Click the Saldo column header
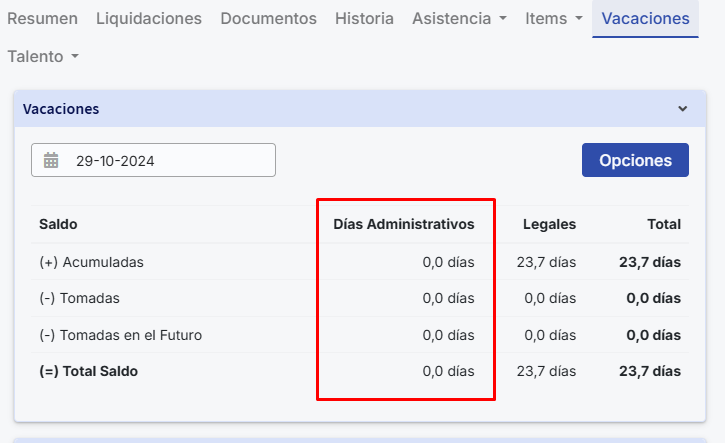 [58, 225]
